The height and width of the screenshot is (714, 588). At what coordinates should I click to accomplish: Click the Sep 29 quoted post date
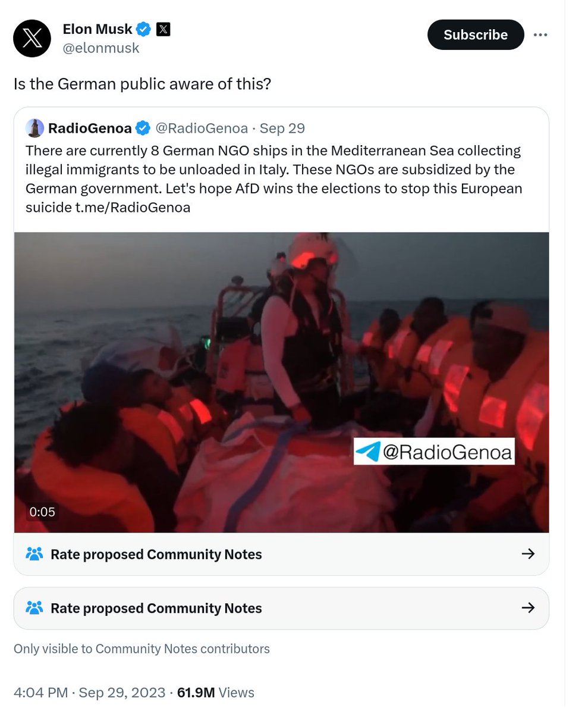click(282, 128)
